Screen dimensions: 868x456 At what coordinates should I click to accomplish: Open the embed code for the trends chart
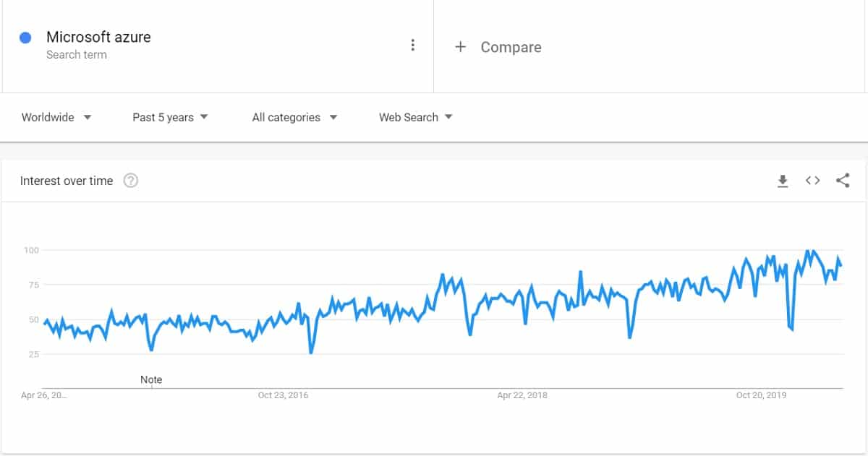pos(812,181)
